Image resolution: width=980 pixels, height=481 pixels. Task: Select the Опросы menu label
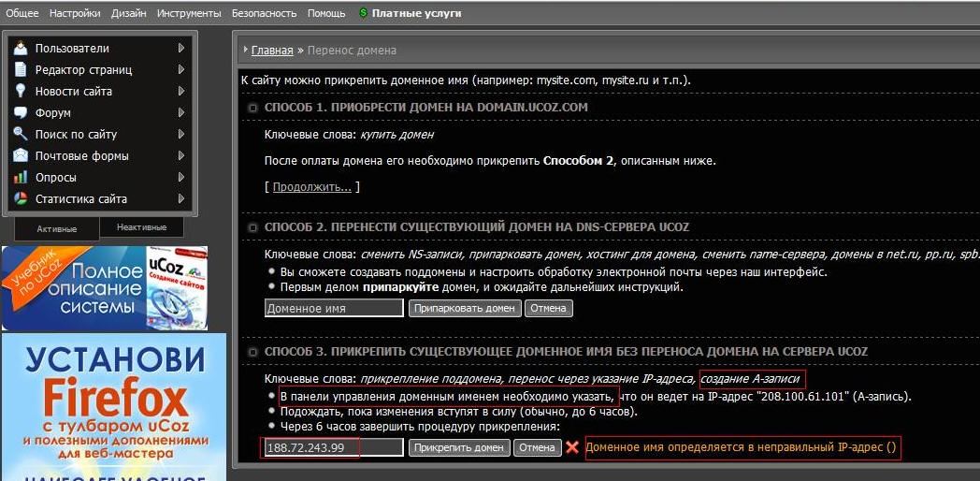tap(56, 177)
